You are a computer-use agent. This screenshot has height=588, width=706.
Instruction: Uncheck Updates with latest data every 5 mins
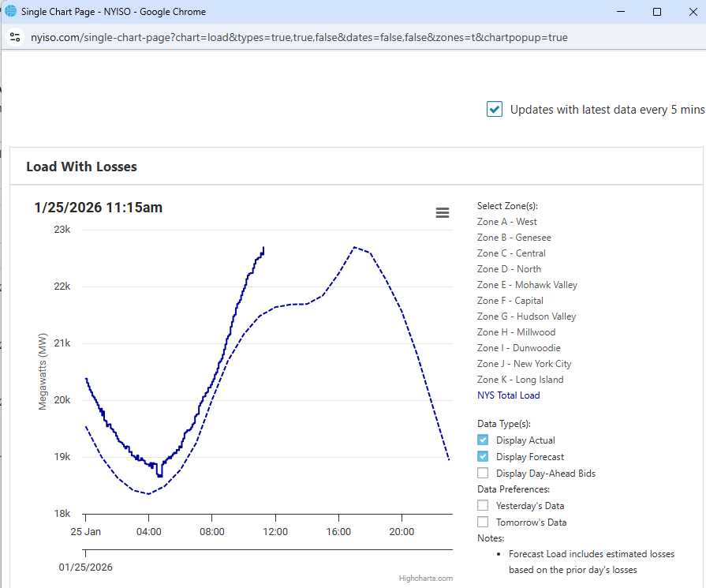pyautogui.click(x=495, y=109)
